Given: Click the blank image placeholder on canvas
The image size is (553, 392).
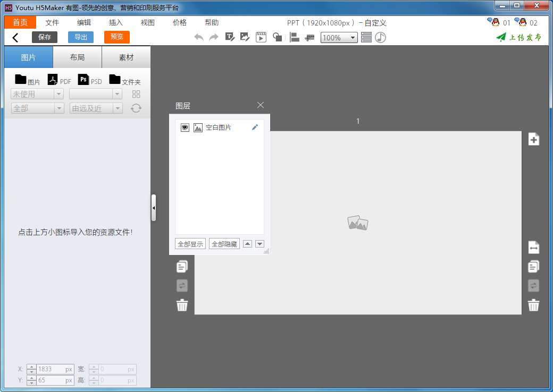Looking at the screenshot, I should pos(358,223).
